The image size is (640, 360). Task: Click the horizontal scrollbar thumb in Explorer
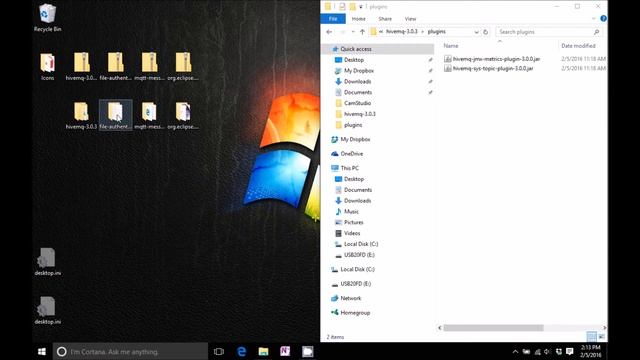(x=493, y=328)
